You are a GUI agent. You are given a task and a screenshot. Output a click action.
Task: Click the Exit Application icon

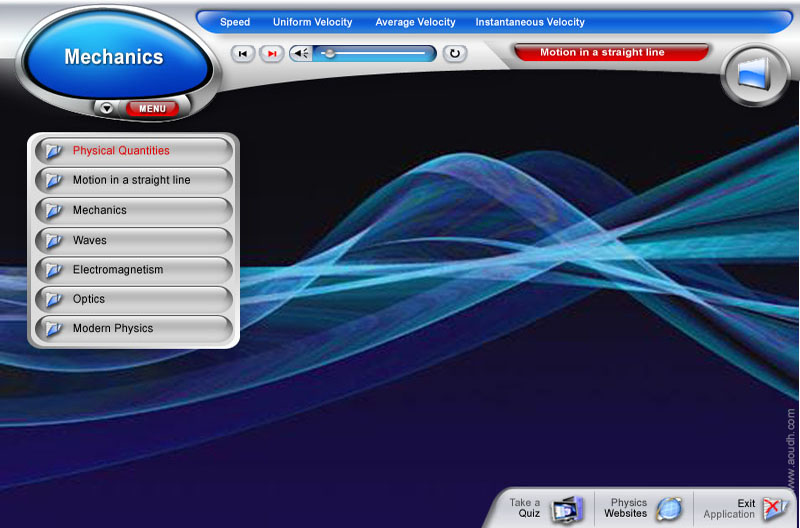point(774,508)
